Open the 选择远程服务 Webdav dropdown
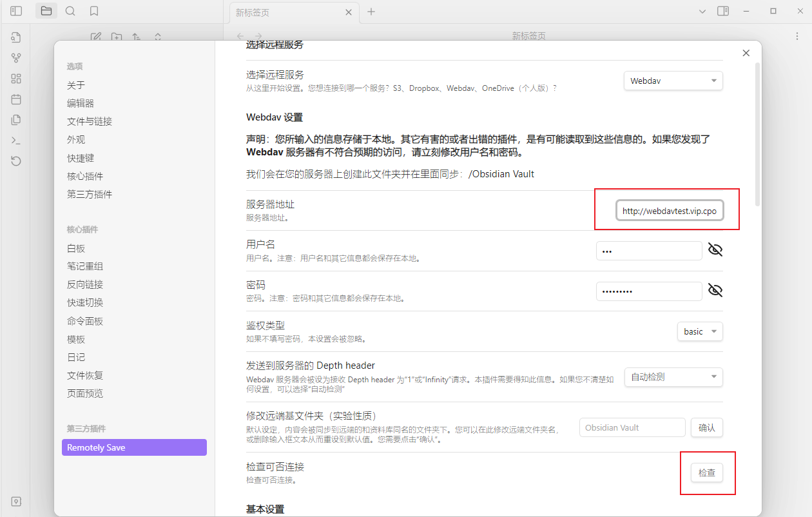This screenshot has width=812, height=517. [x=673, y=81]
